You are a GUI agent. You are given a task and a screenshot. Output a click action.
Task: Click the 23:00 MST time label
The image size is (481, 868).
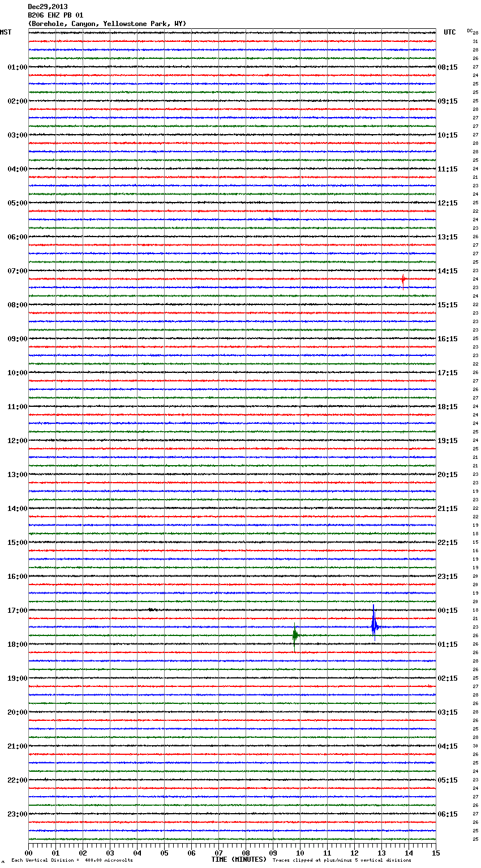click(x=17, y=814)
